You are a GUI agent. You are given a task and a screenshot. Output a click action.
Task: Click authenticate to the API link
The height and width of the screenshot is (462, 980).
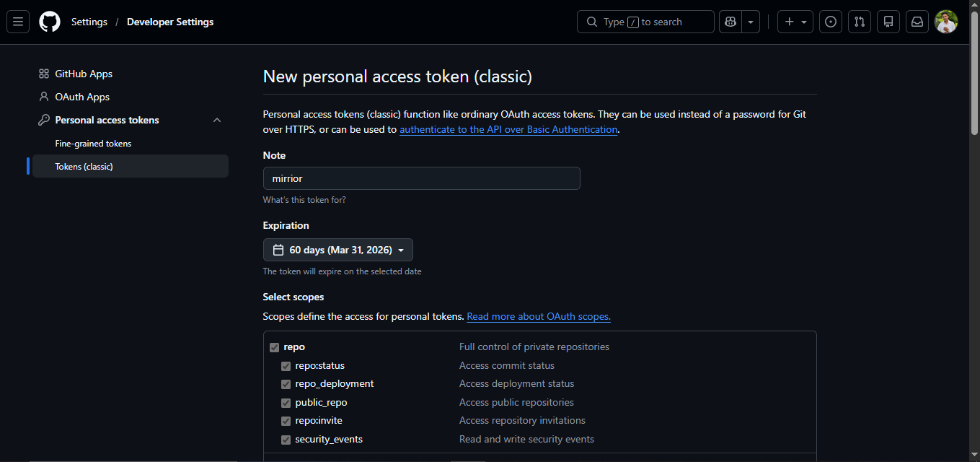tap(508, 129)
